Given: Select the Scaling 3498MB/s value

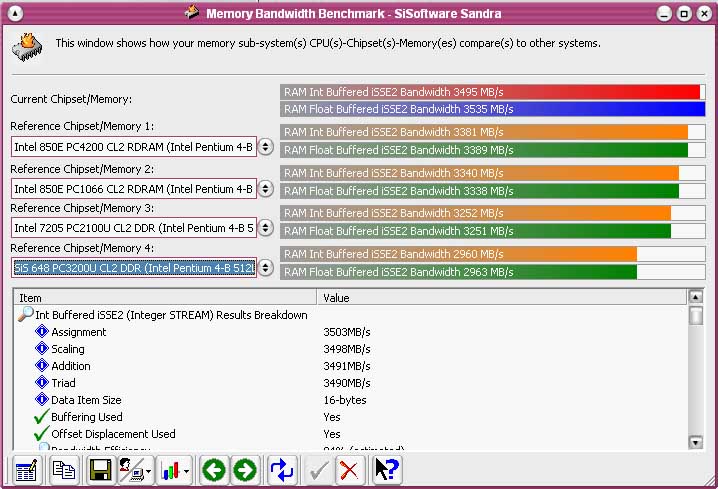Looking at the screenshot, I should (347, 349).
